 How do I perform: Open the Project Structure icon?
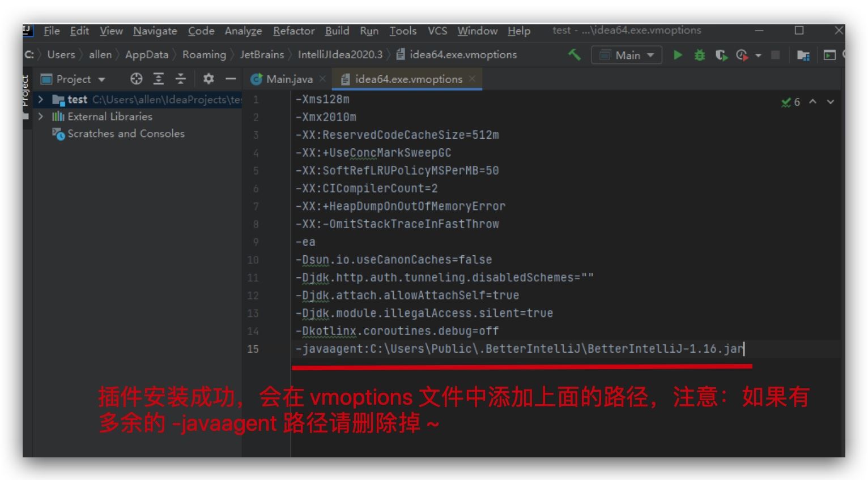(x=803, y=55)
